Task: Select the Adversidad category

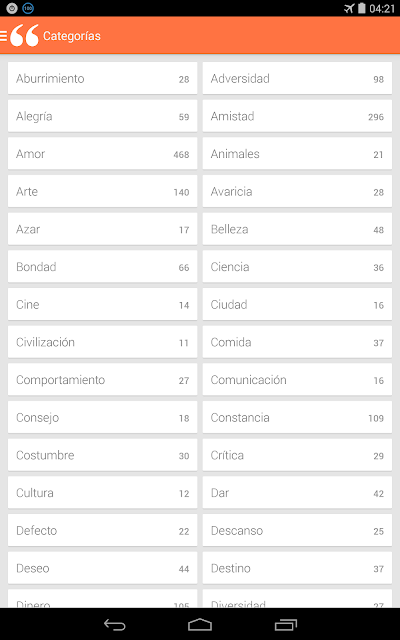Action: click(x=297, y=78)
